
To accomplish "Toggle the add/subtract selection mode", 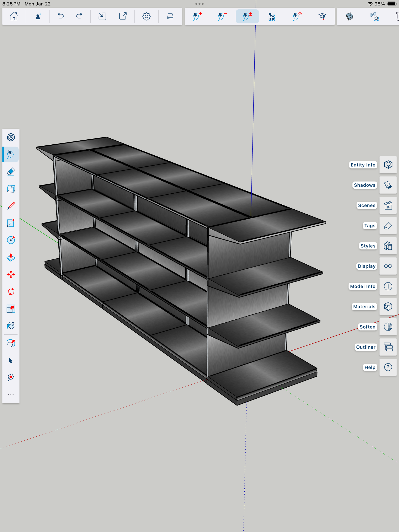I will pos(247,16).
